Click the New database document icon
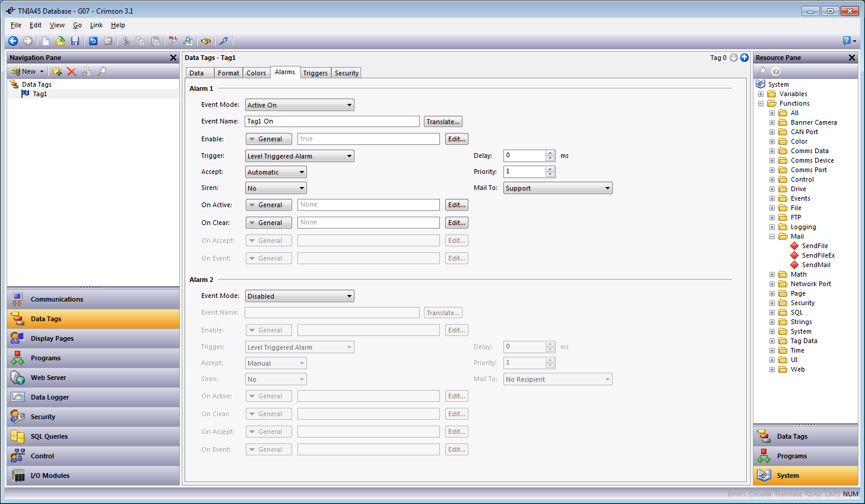 click(x=45, y=41)
